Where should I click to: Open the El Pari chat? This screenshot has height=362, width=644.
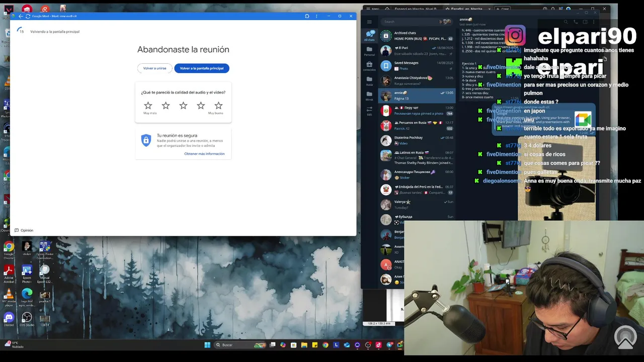[417, 51]
